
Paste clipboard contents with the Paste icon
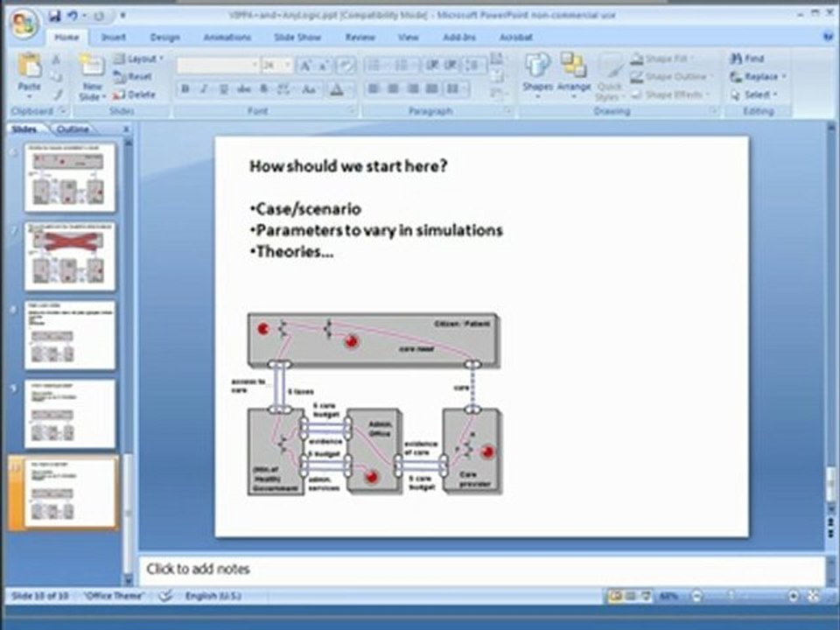click(x=30, y=66)
